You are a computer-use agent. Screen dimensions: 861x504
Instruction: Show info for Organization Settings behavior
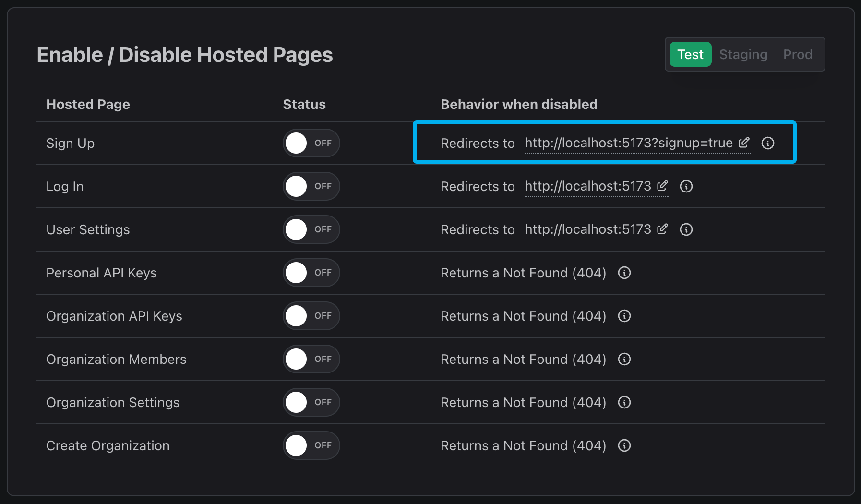coord(624,402)
